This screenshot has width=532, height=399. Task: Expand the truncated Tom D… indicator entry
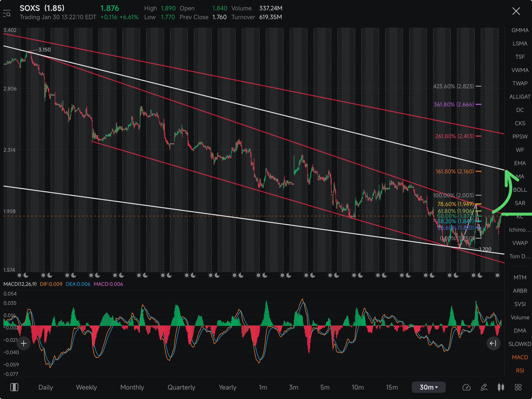[520, 256]
